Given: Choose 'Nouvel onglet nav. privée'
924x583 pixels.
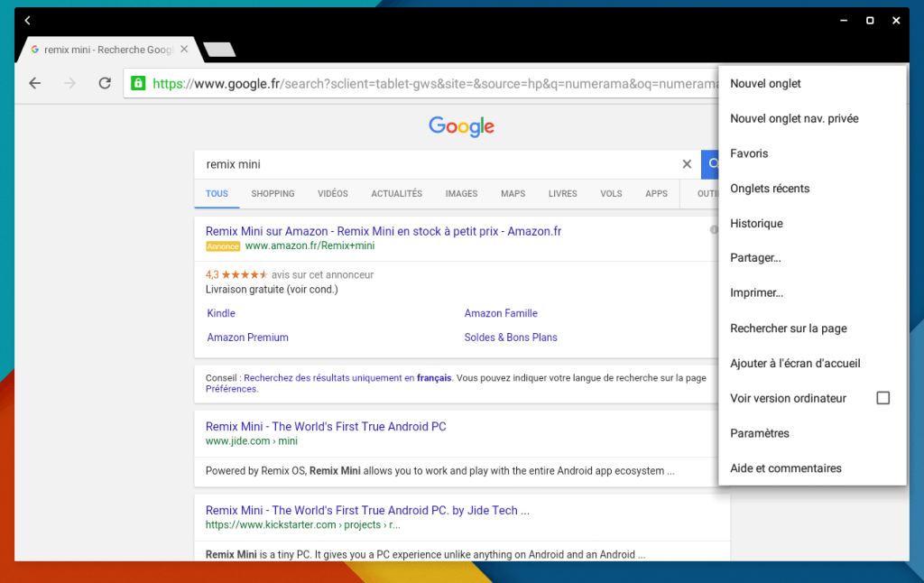Looking at the screenshot, I should 812,118.
